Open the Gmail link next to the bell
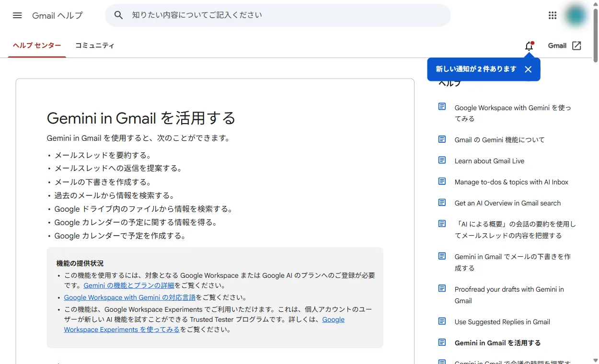599x364 pixels. tap(557, 45)
